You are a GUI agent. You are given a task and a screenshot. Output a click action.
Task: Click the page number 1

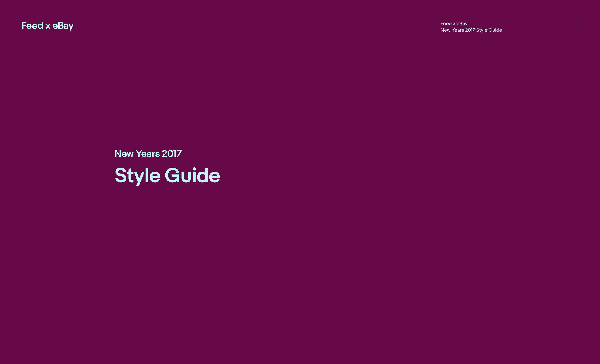coord(578,23)
